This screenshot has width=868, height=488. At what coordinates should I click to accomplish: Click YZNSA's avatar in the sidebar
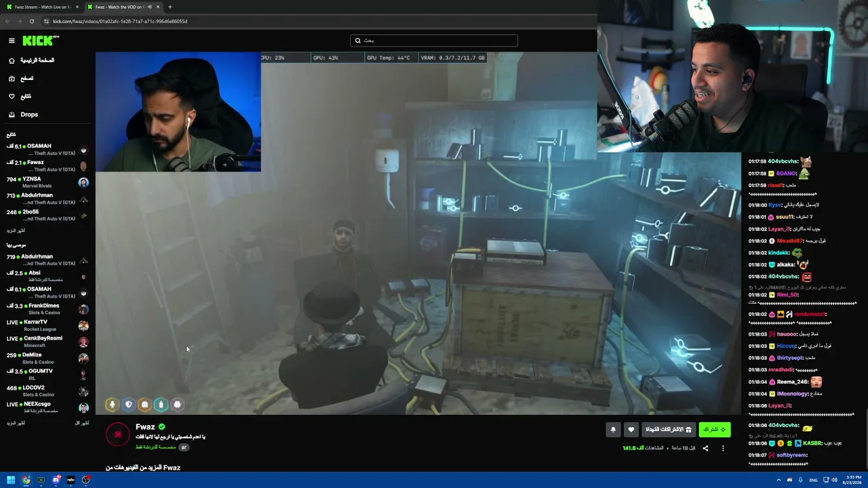pos(83,182)
